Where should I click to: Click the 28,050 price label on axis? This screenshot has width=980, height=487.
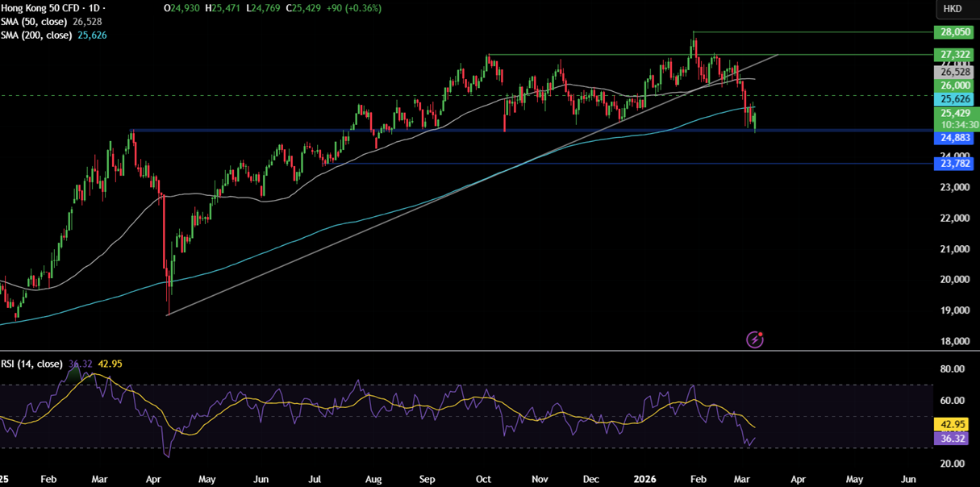pyautogui.click(x=955, y=32)
